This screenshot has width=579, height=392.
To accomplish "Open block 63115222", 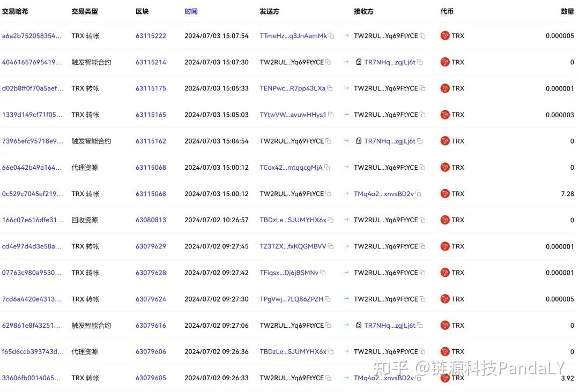I will click(x=150, y=36).
